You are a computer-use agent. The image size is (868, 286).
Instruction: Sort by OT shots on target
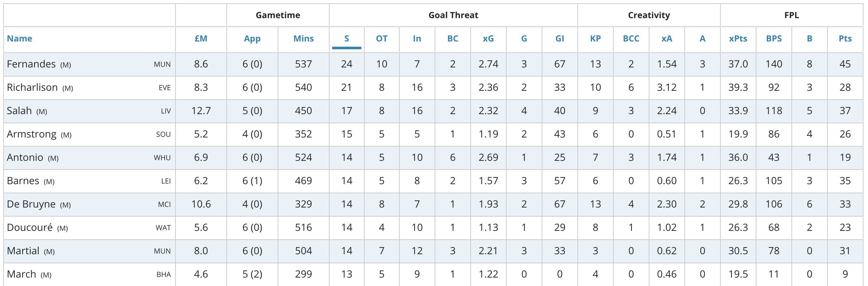[381, 38]
